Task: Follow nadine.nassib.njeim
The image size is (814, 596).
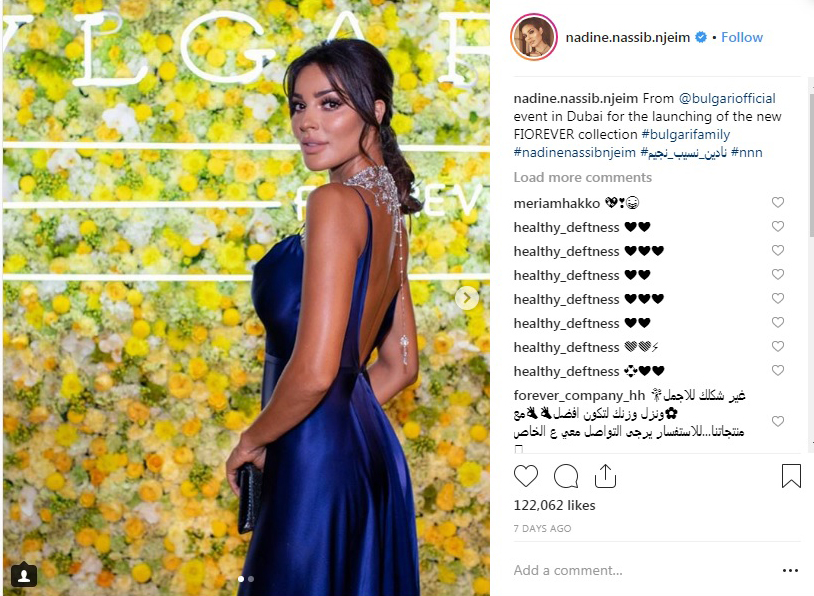Action: (x=742, y=37)
